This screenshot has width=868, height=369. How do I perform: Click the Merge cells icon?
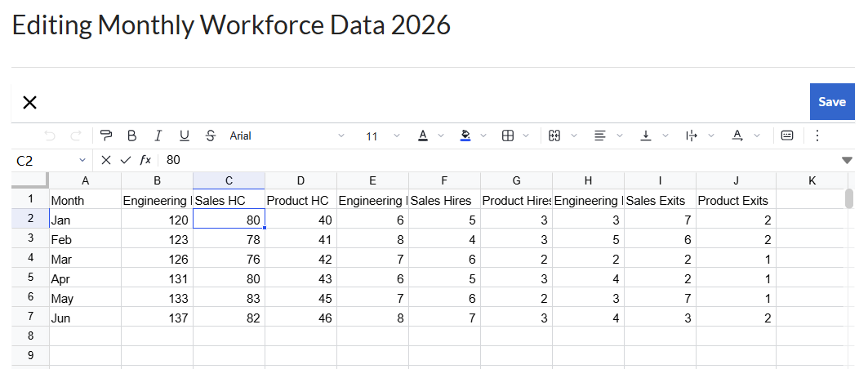tap(554, 136)
